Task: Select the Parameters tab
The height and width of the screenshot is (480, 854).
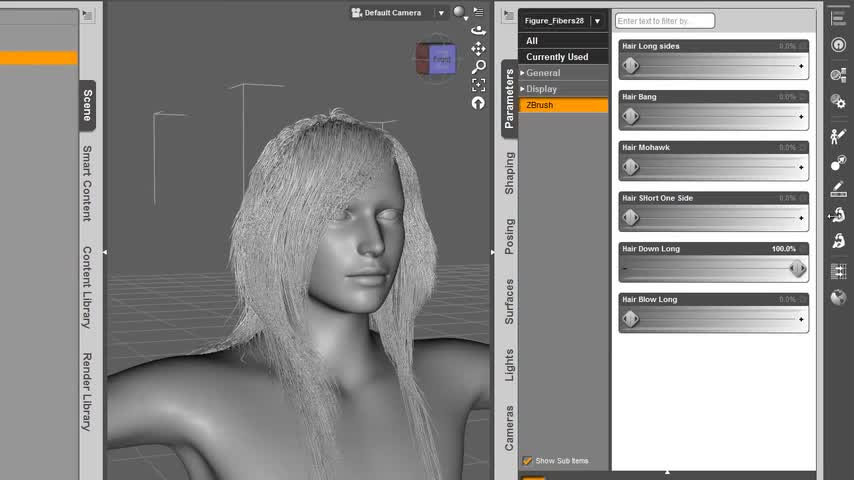Action: [x=509, y=99]
